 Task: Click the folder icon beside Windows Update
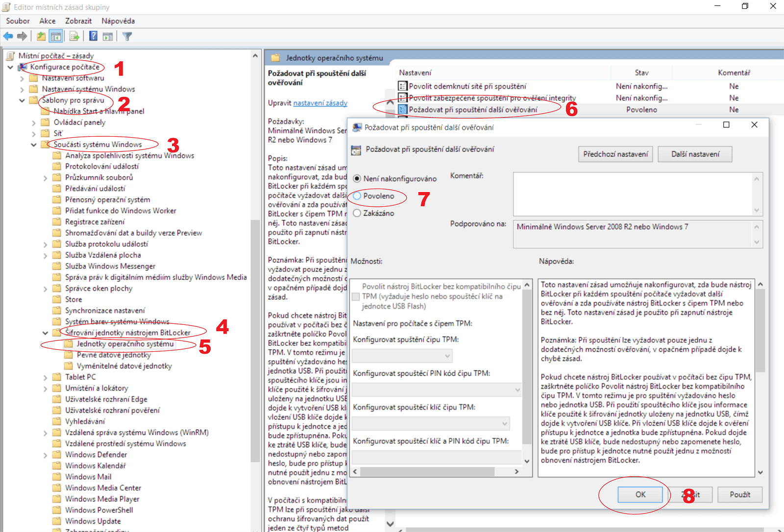[x=57, y=521]
